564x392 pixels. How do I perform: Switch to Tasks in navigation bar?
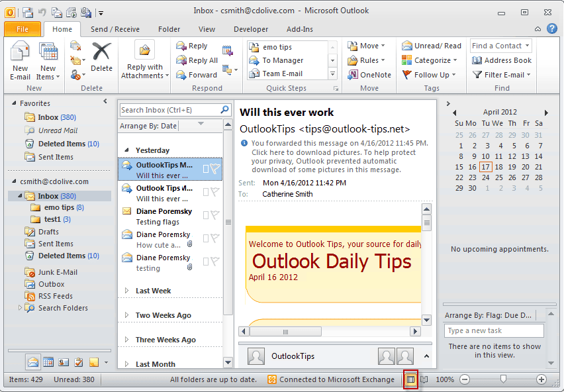click(x=79, y=362)
